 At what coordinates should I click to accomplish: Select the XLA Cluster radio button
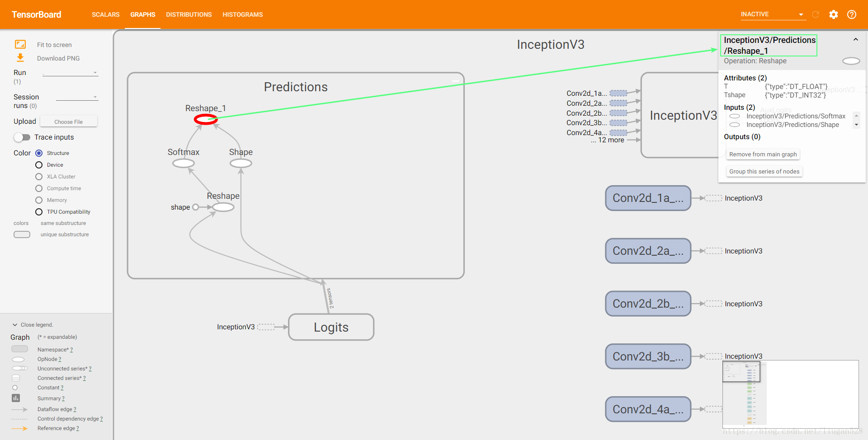[x=39, y=177]
